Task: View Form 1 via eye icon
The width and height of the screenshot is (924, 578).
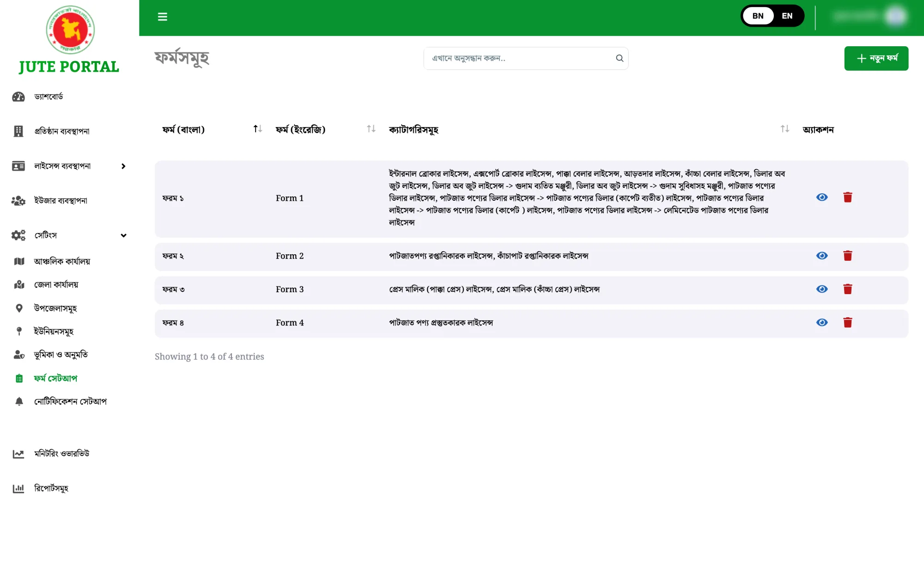Action: coord(822,197)
